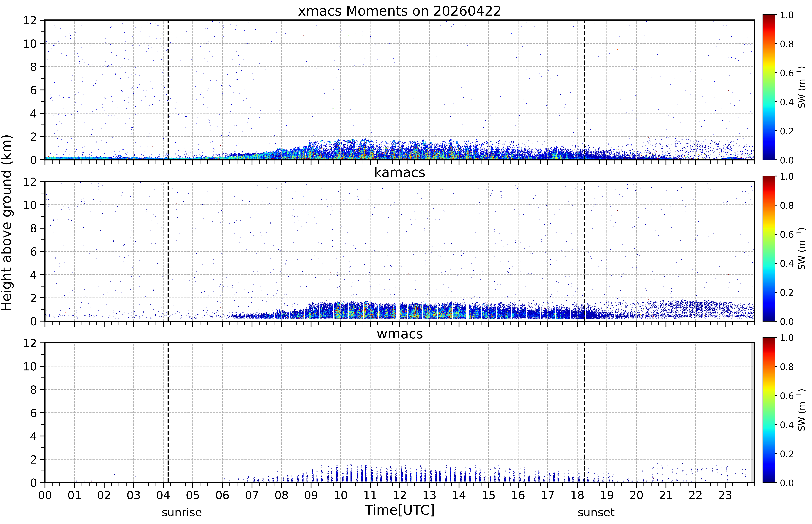Click the 0.6 label on the kamacs colorbar
This screenshot has height=524, width=812.
click(787, 234)
